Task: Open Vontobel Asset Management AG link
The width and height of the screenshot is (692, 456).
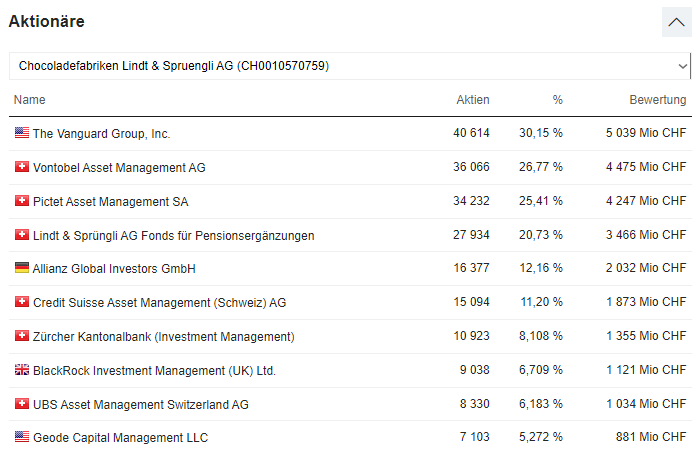Action: click(119, 167)
